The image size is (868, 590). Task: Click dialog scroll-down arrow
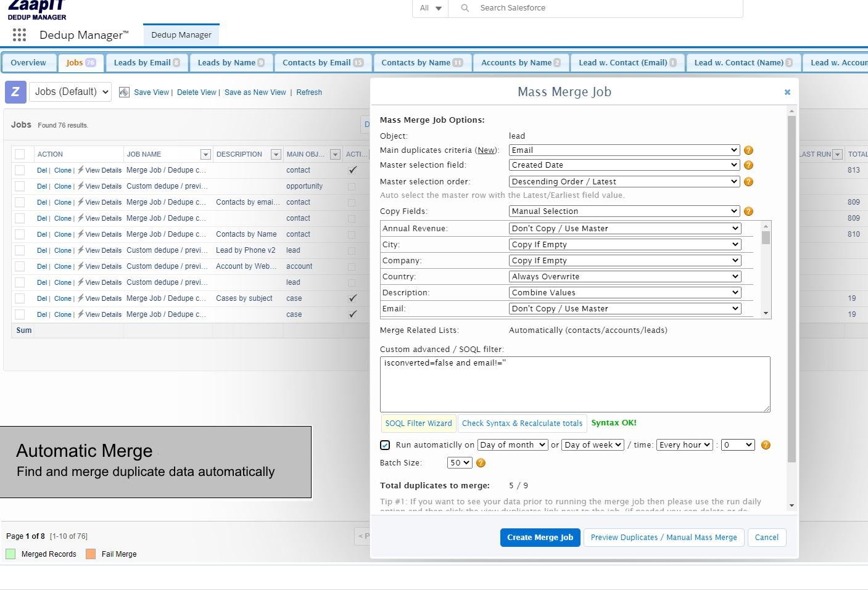tap(792, 506)
